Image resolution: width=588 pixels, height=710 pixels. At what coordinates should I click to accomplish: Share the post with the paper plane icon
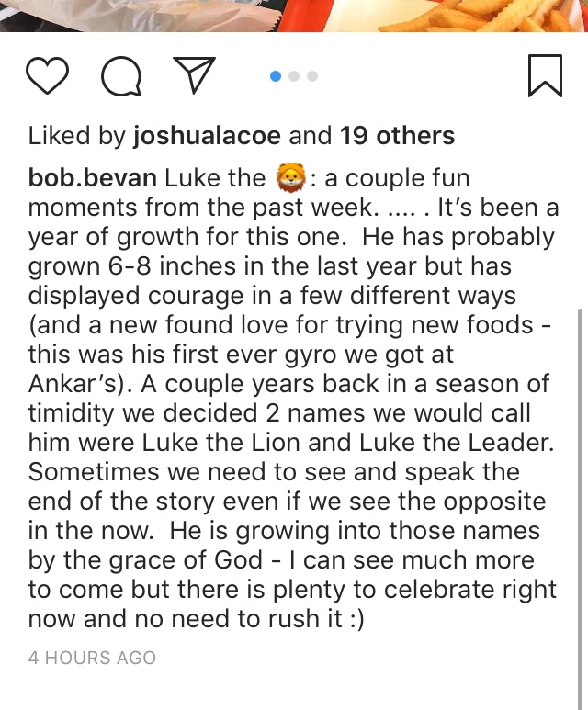pos(194,77)
